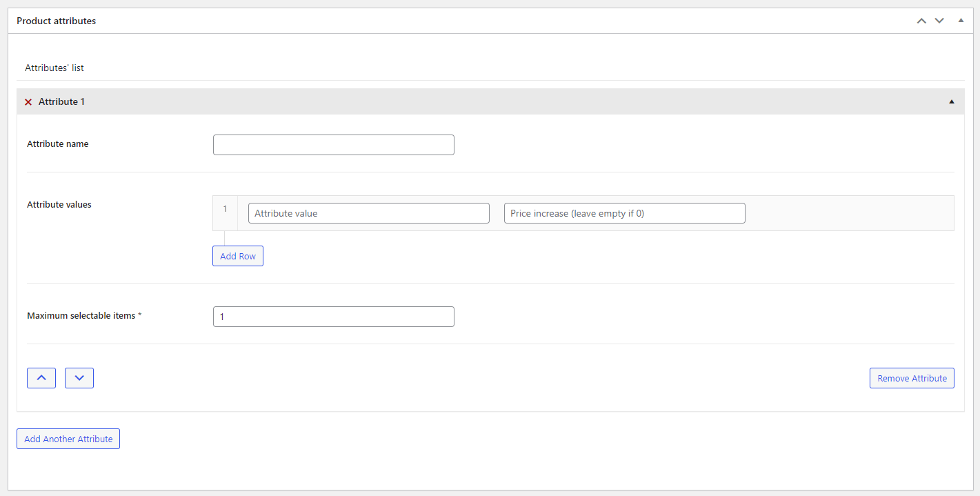
Task: Click the Attribute values label
Action: [59, 204]
